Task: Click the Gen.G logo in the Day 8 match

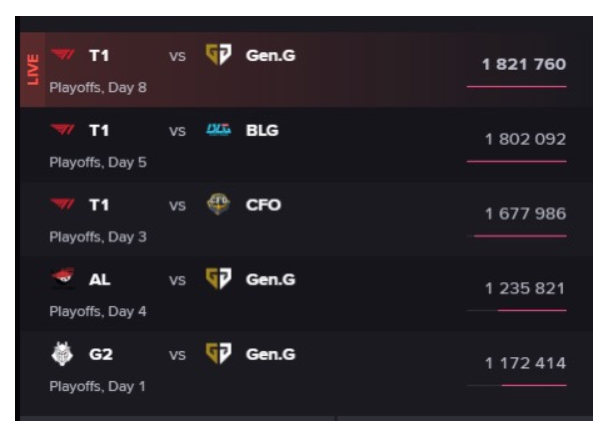Action: [x=218, y=55]
